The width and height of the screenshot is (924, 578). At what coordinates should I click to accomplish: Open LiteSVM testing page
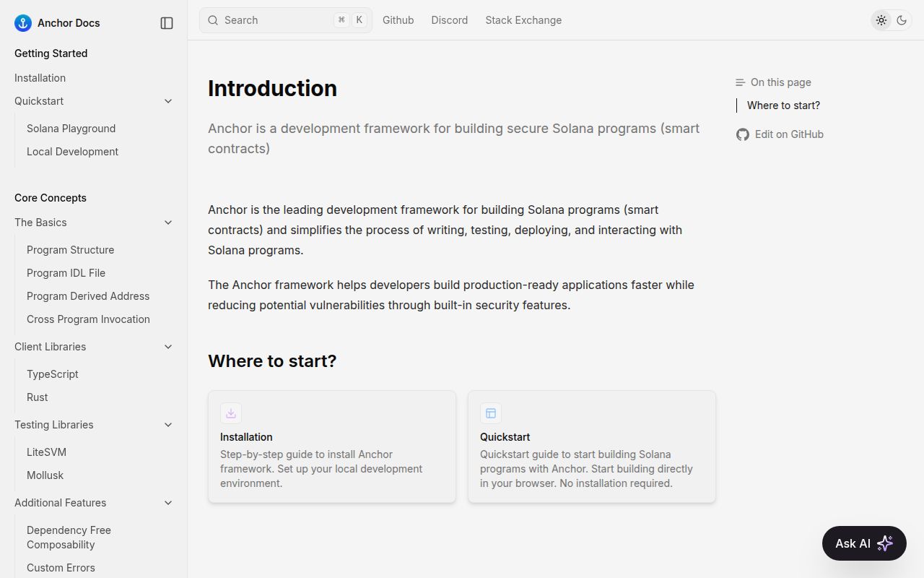tap(46, 452)
